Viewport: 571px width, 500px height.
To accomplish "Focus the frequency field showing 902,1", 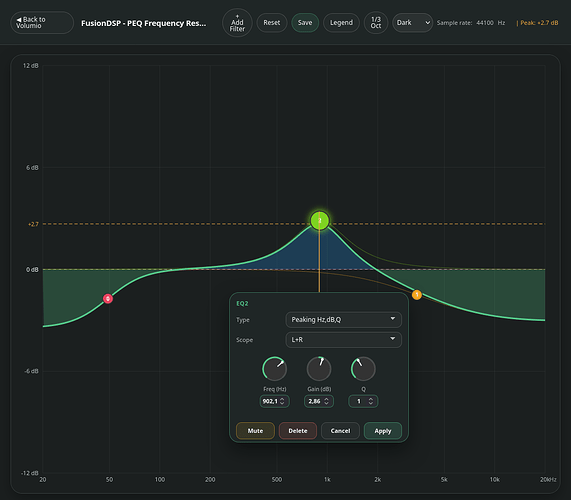I will [274, 401].
